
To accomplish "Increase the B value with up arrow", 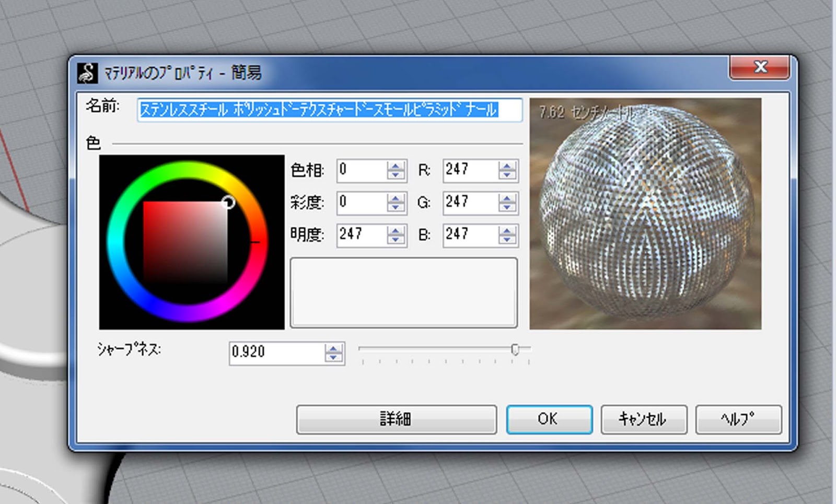I will 507,230.
